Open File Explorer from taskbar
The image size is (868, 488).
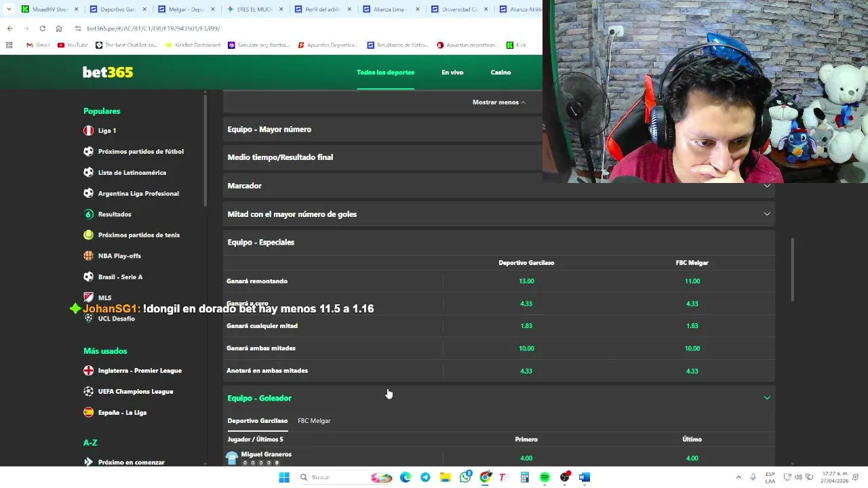[445, 477]
